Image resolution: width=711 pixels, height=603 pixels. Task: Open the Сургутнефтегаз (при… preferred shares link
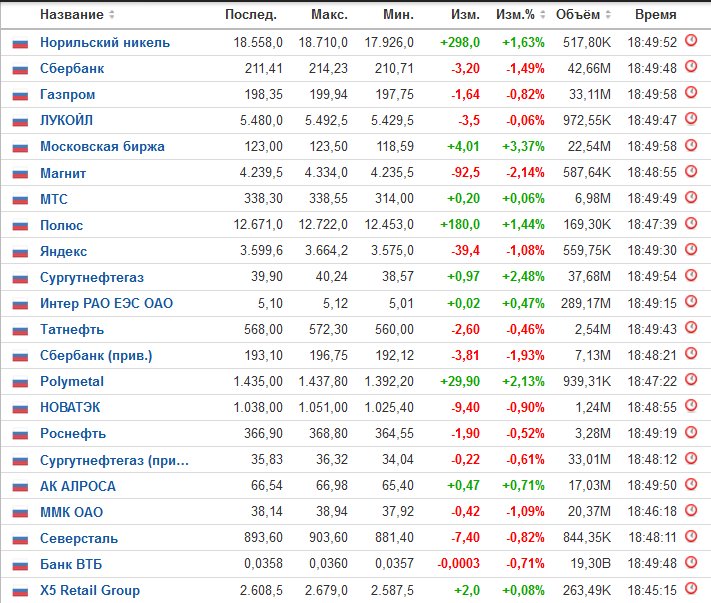click(114, 461)
